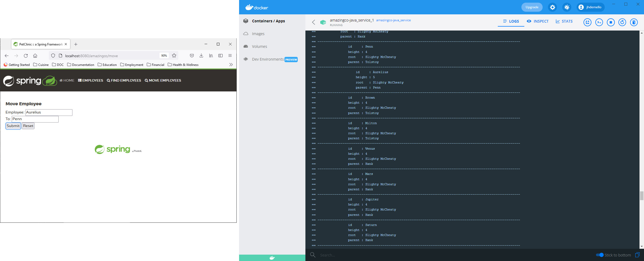The width and height of the screenshot is (644, 261).
Task: Go back to the containers list in Docker
Action: tap(314, 22)
